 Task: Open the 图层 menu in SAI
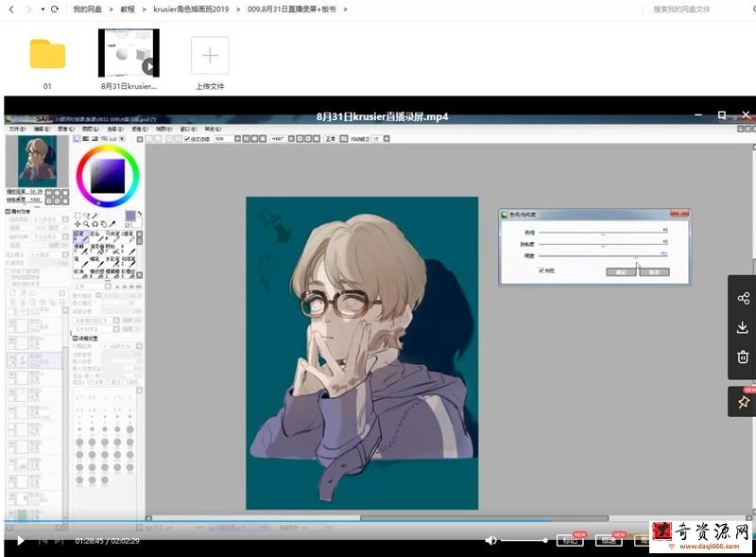click(90, 129)
